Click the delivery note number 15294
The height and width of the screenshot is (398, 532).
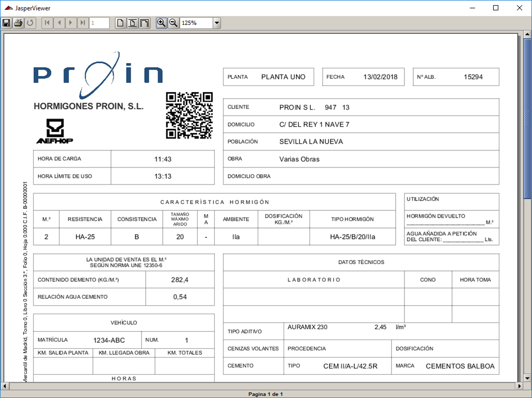(473, 77)
